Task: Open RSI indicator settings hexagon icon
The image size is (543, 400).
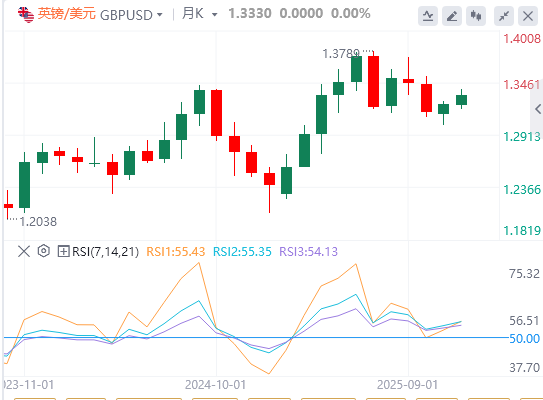Action: 44,251
